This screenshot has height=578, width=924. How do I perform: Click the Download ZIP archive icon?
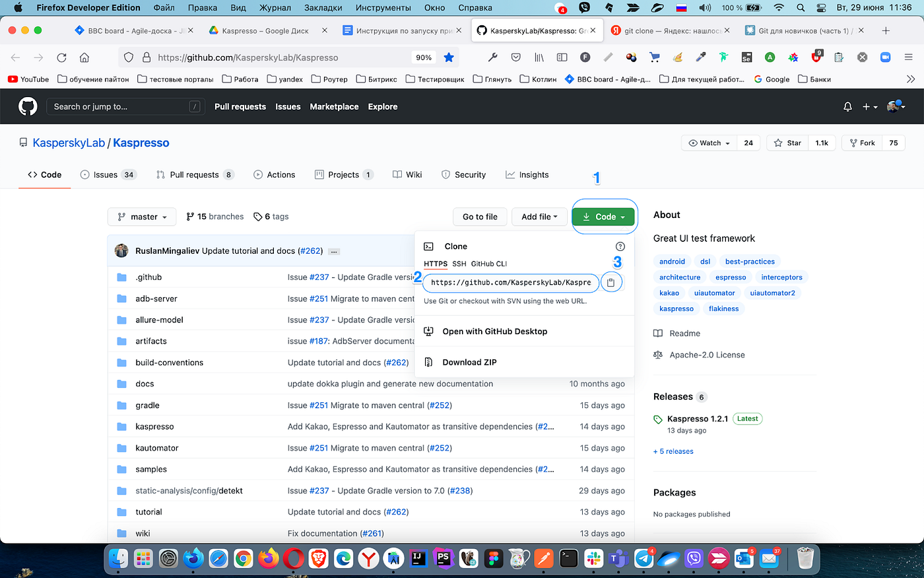(x=428, y=362)
